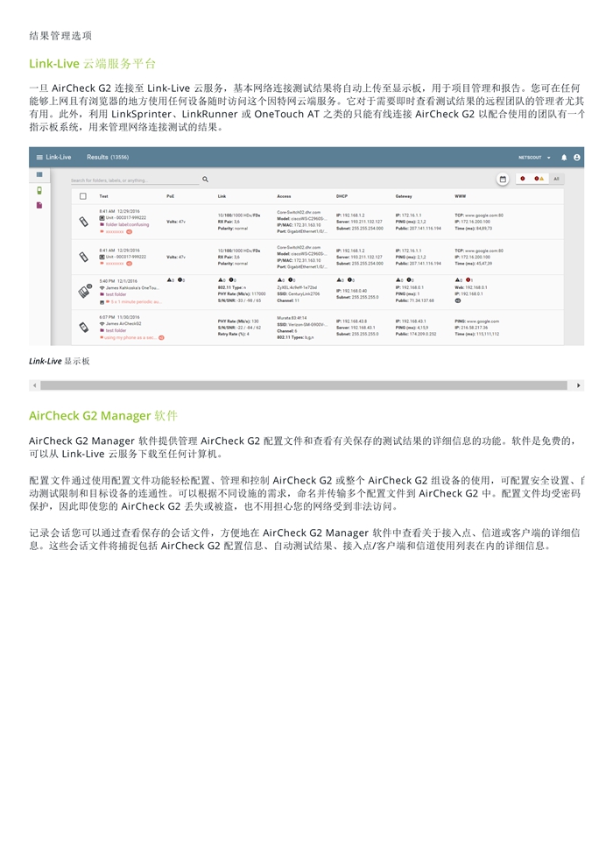Open the calendar date filter button

point(503,179)
